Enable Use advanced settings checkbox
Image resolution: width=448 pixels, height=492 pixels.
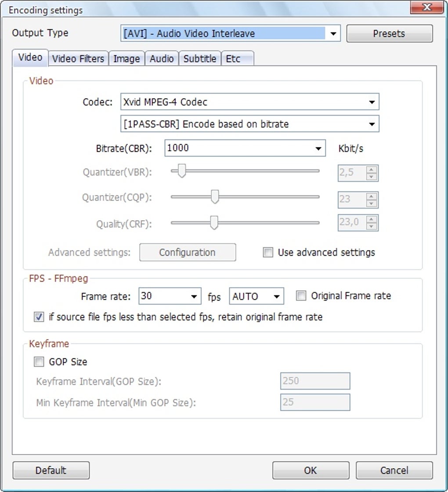click(268, 252)
